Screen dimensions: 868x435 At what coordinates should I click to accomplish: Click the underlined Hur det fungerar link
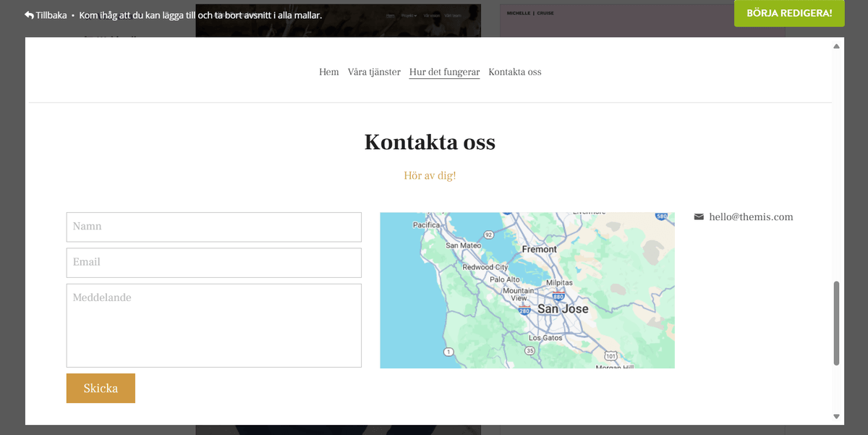point(444,72)
